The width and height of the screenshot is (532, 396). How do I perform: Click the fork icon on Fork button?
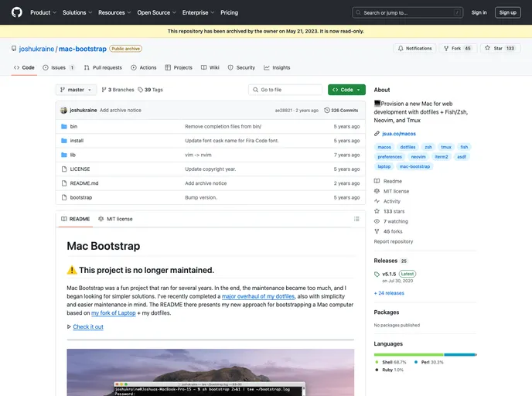pyautogui.click(x=446, y=49)
